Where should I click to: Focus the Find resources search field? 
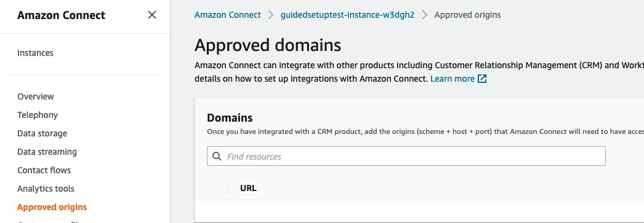406,156
